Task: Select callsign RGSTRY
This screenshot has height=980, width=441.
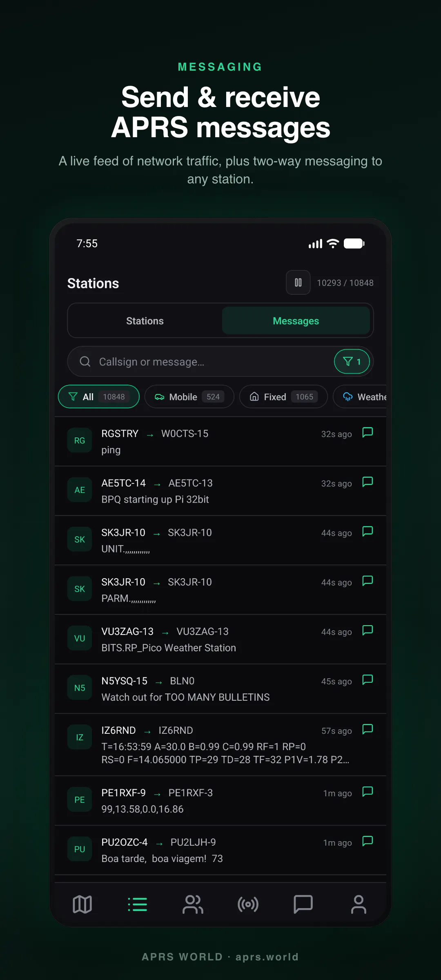Action: point(120,433)
